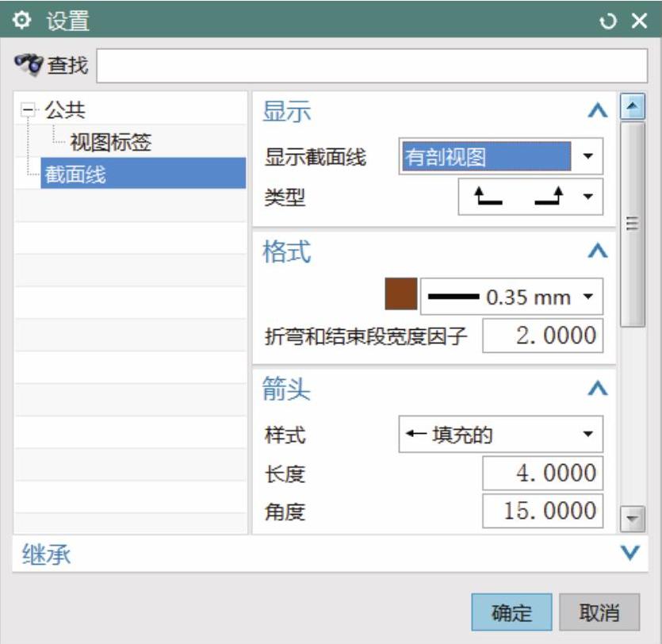Click the 角度 value field

point(542,511)
